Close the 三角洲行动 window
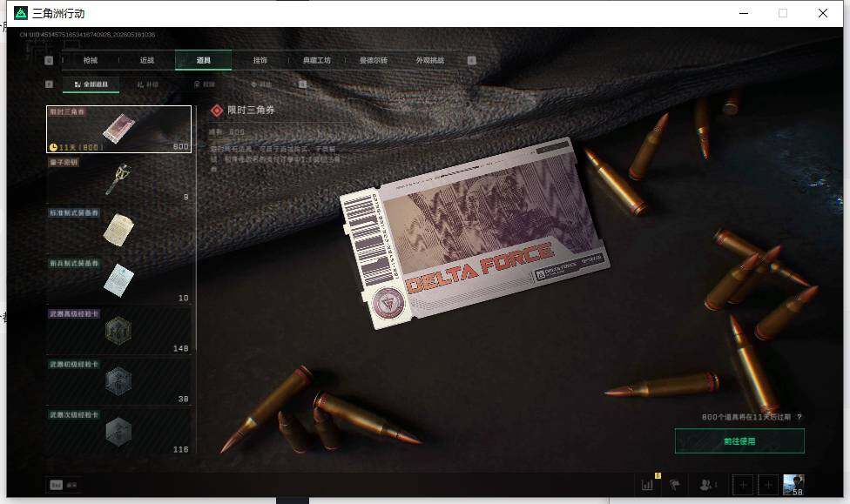 pyautogui.click(x=823, y=13)
